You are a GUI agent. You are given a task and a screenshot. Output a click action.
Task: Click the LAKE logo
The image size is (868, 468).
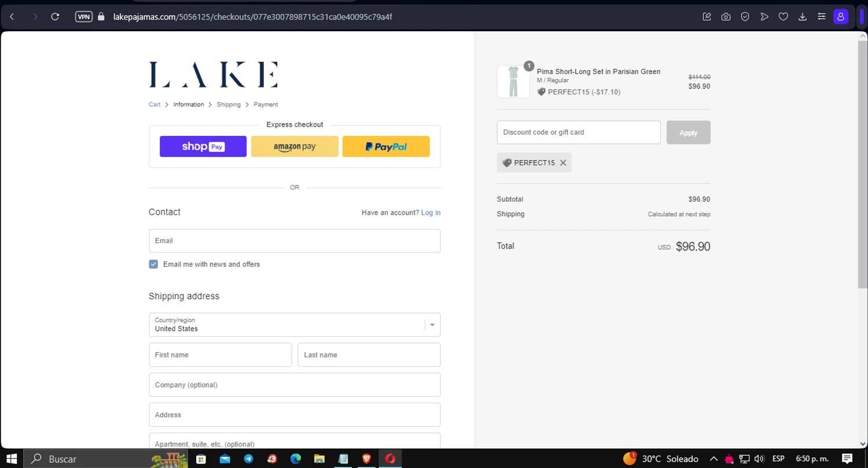[214, 75]
